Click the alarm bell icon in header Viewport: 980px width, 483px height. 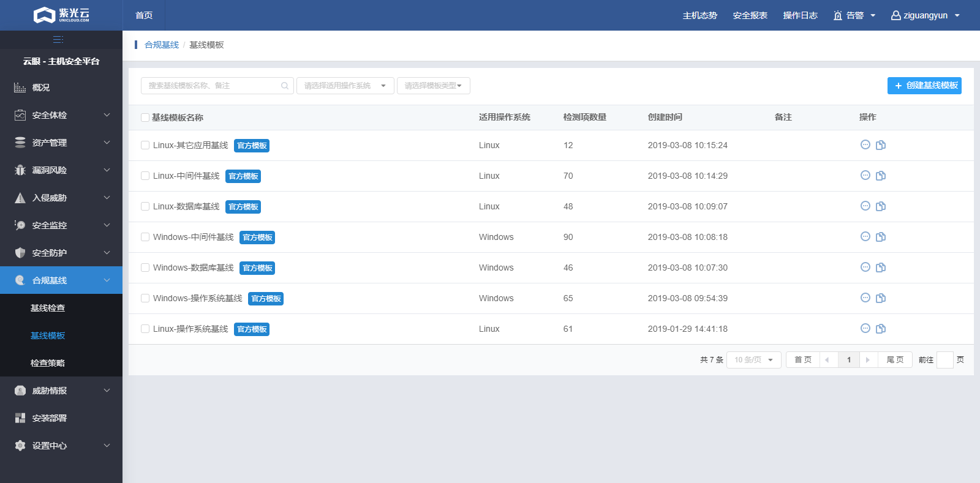click(838, 15)
